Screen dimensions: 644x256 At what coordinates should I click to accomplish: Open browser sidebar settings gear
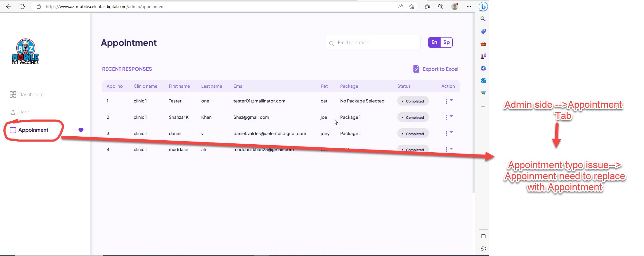pos(483,249)
